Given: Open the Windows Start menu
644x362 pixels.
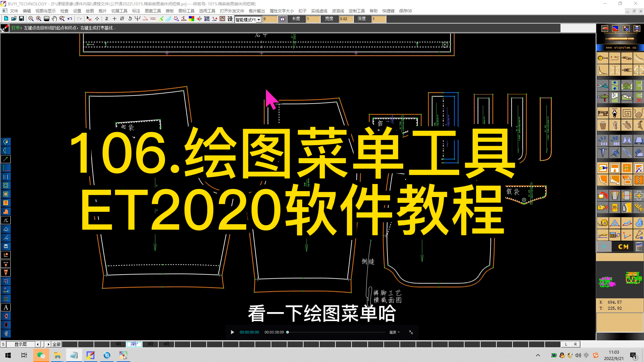Looking at the screenshot, I should pyautogui.click(x=8, y=355).
